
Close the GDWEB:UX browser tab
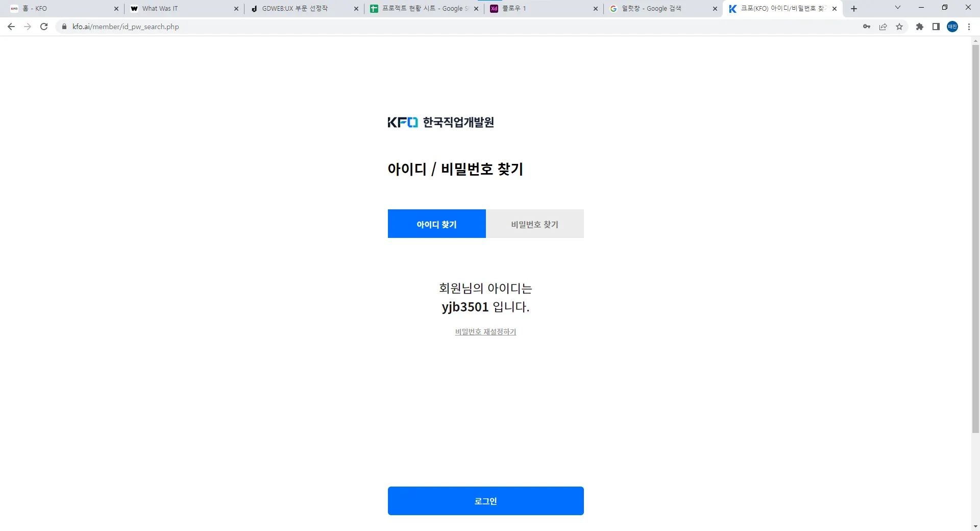point(356,9)
